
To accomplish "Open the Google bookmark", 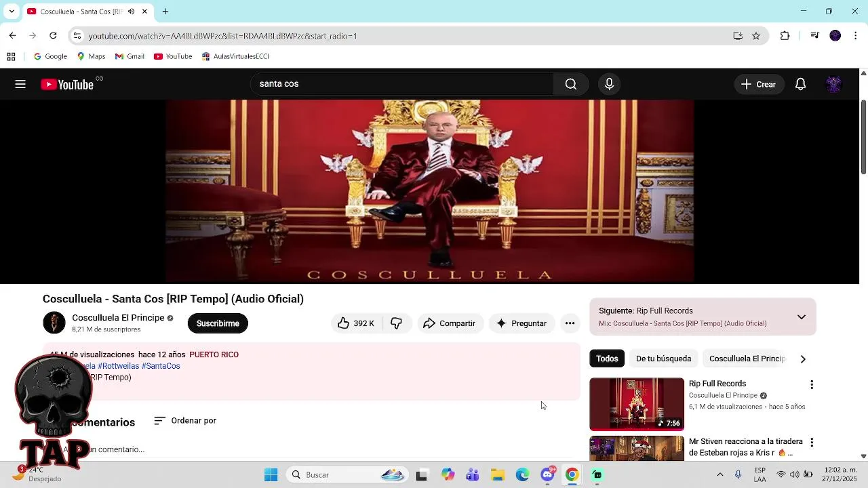I will pyautogui.click(x=50, y=56).
